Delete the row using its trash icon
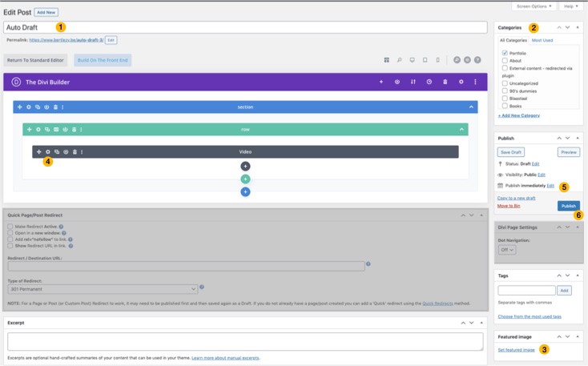Viewport: 588px width, 366px height. pos(74,129)
